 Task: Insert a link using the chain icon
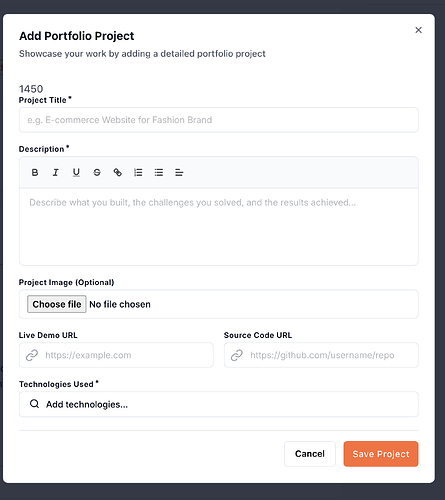(117, 172)
